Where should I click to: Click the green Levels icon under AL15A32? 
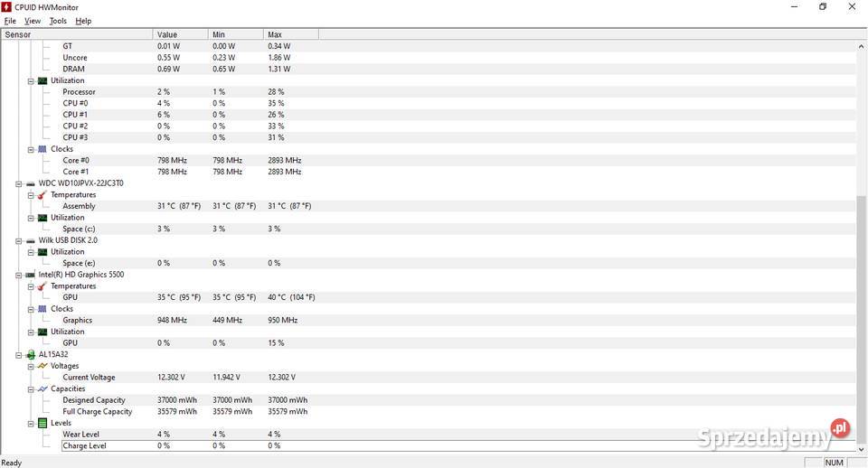(42, 423)
